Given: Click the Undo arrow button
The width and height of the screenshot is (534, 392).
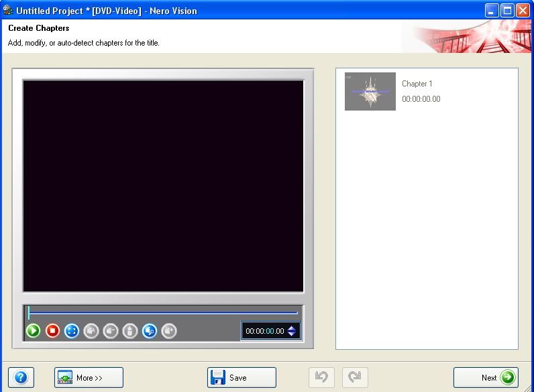Looking at the screenshot, I should (321, 377).
